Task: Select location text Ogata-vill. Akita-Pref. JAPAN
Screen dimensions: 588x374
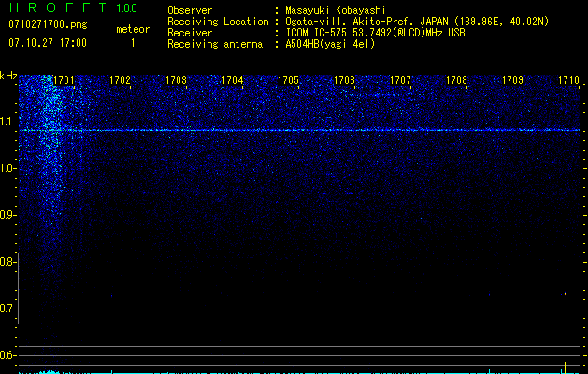Action: pos(366,22)
